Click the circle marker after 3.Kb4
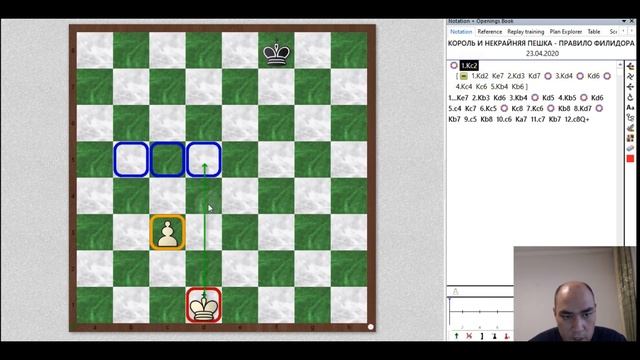Viewport: 640px width, 360px height. pos(535,98)
